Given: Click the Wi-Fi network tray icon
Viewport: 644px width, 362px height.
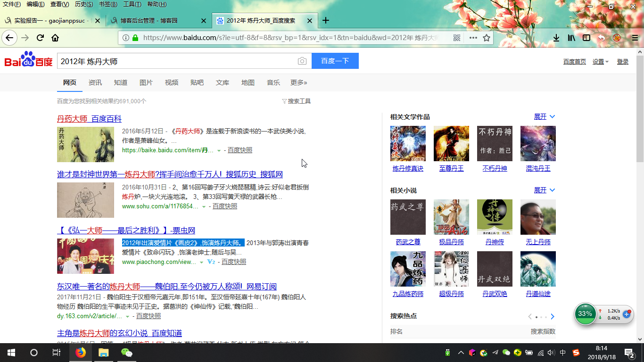Looking at the screenshot, I should 541,353.
